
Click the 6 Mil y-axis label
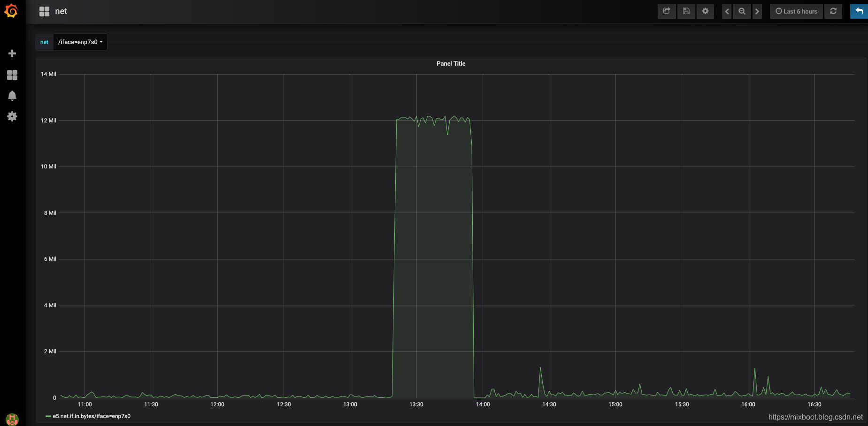click(x=50, y=259)
